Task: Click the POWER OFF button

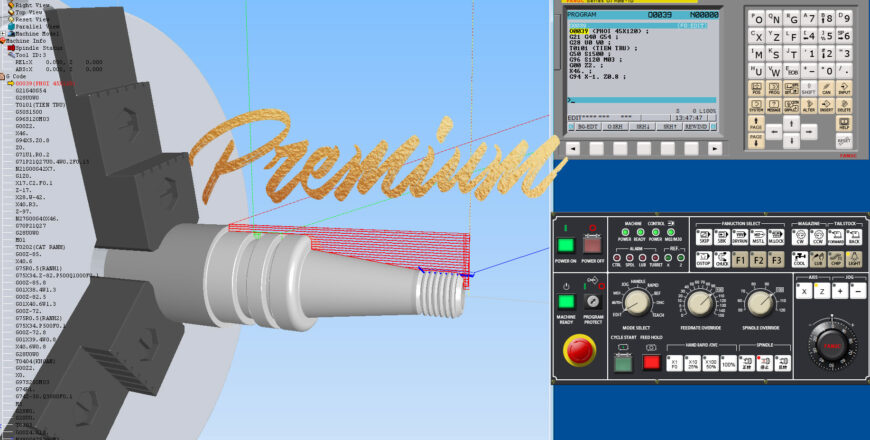Action: [x=592, y=245]
